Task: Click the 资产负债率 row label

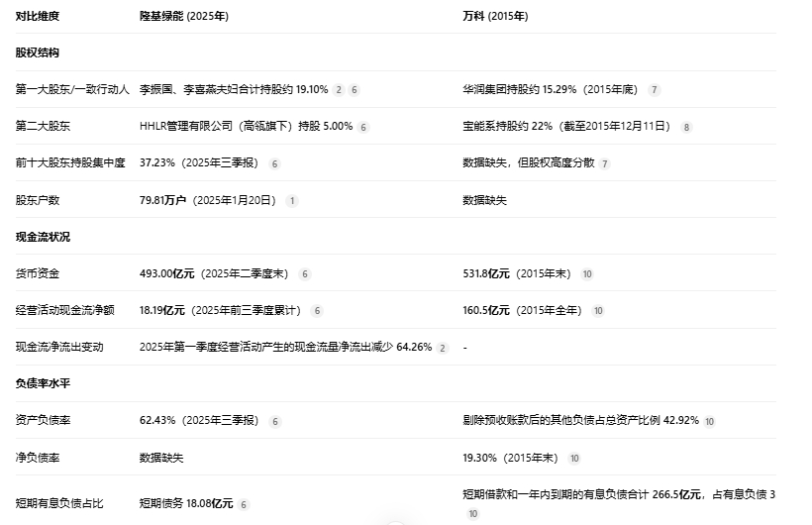Action: click(x=43, y=420)
